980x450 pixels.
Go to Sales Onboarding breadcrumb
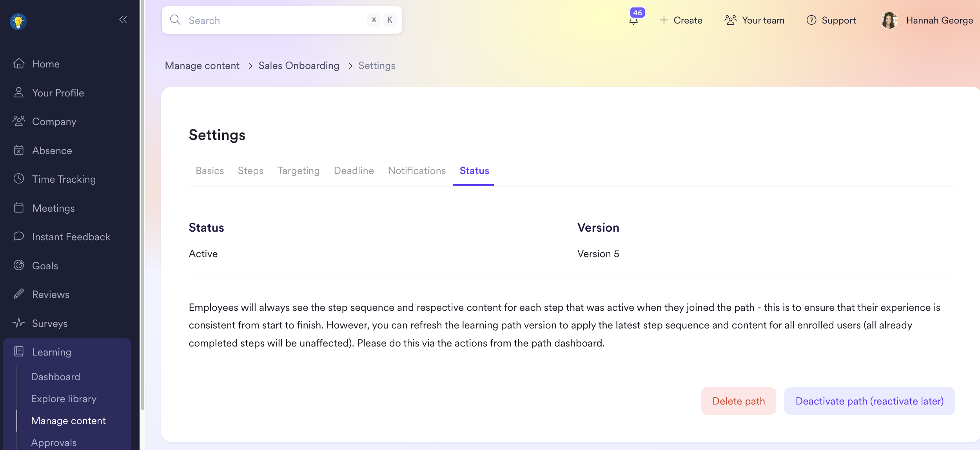pyautogui.click(x=299, y=66)
